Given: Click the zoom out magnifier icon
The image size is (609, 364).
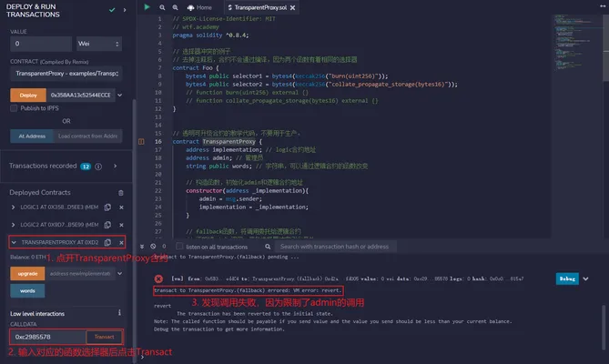Looking at the screenshot, I should click(x=162, y=7).
